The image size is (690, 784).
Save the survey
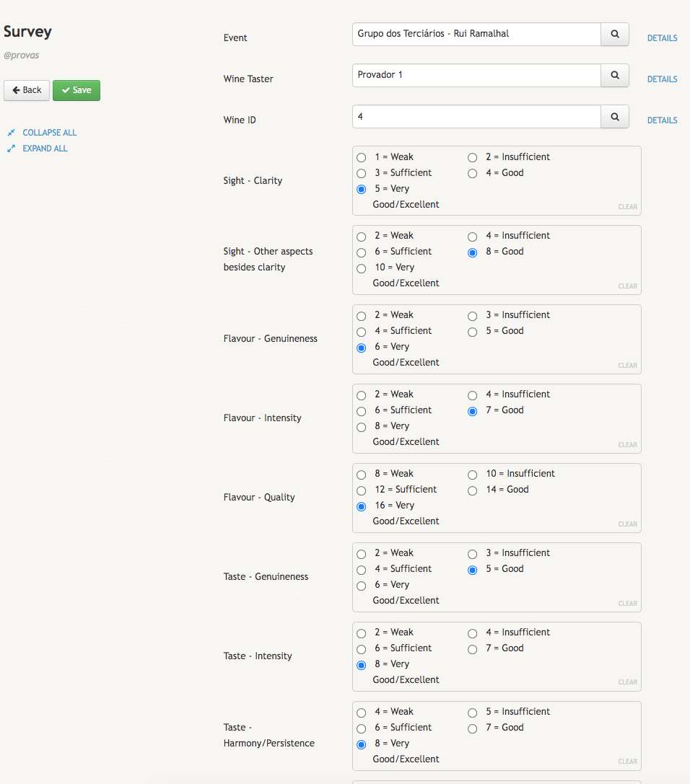(x=77, y=90)
